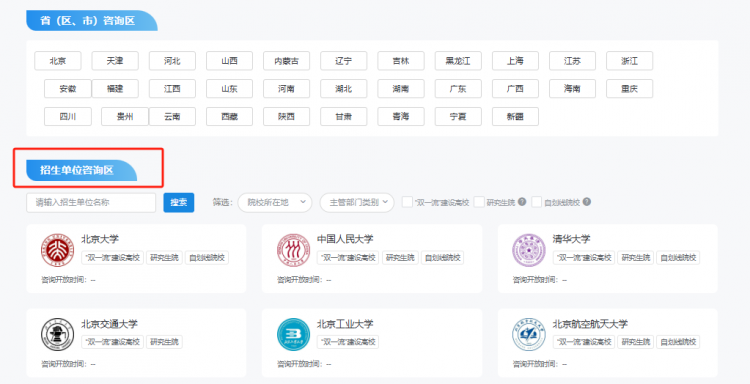The width and height of the screenshot is (750, 384).
Task: Click 研究生院 tag on 北京交通大学 card
Action: point(164,342)
